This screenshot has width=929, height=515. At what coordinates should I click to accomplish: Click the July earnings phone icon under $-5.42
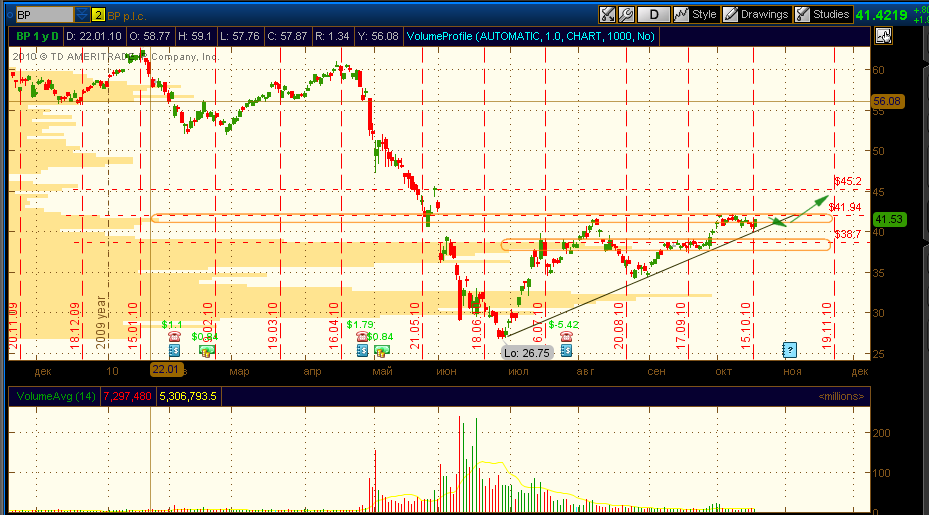[566, 337]
